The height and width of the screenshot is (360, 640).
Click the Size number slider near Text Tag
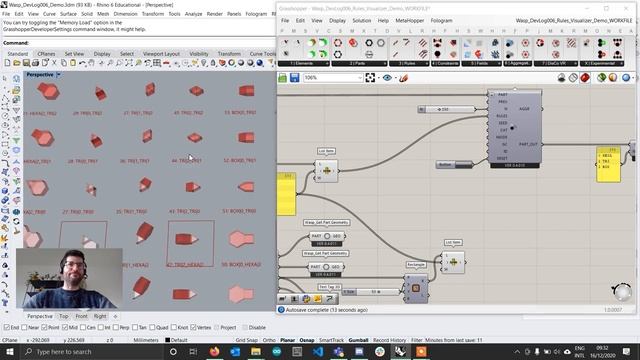coord(371,292)
